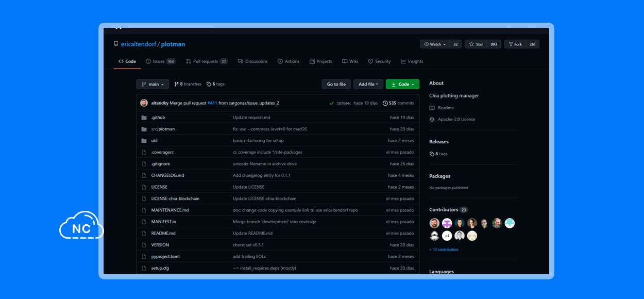View the Insights tab
This screenshot has height=299, width=644.
[412, 61]
